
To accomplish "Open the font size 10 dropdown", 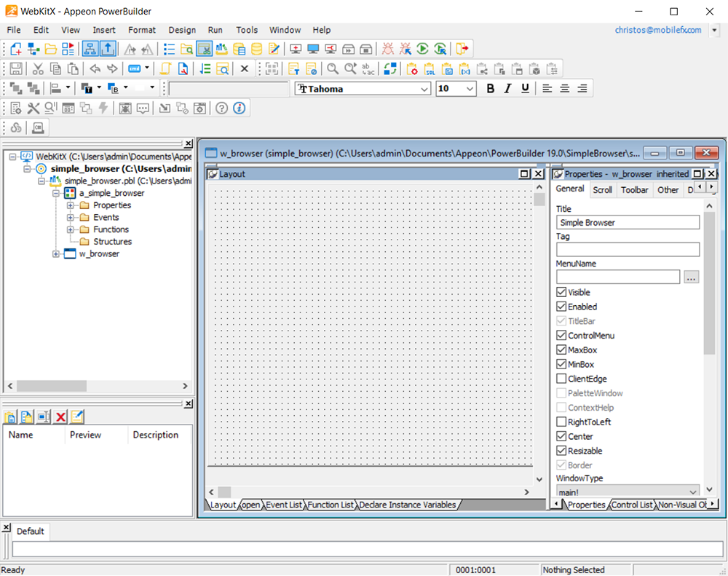I will coord(470,89).
